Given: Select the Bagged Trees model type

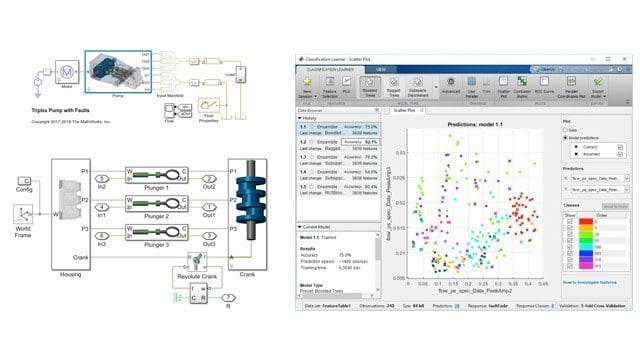Looking at the screenshot, I should [x=393, y=87].
